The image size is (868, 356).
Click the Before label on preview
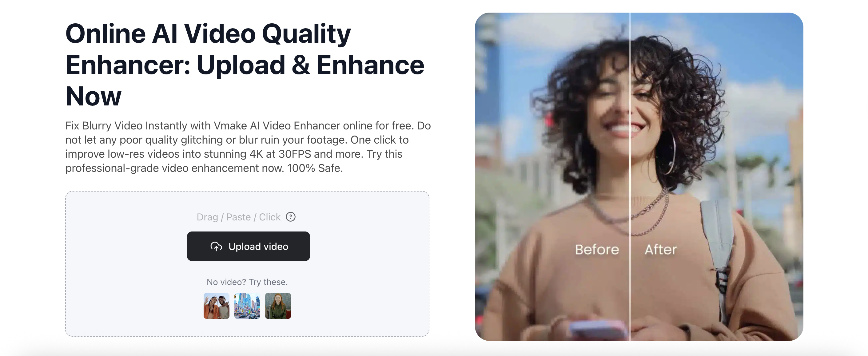pos(597,250)
